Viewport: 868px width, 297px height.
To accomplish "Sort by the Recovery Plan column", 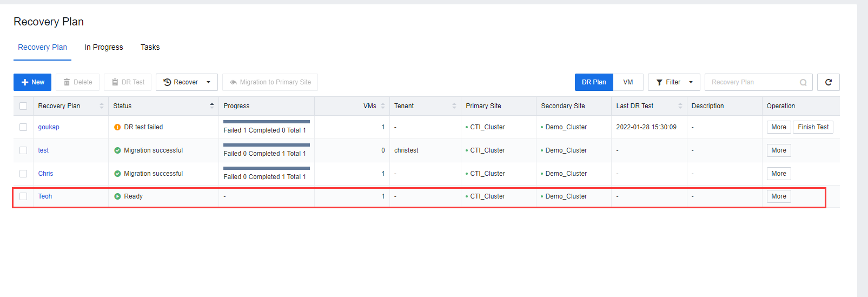I will 102,106.
